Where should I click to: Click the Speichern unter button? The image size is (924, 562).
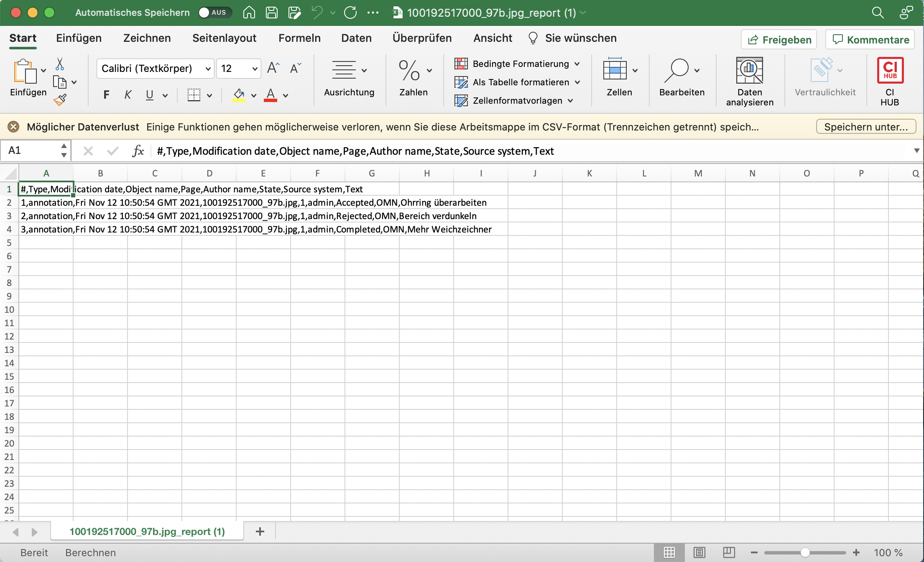click(865, 126)
